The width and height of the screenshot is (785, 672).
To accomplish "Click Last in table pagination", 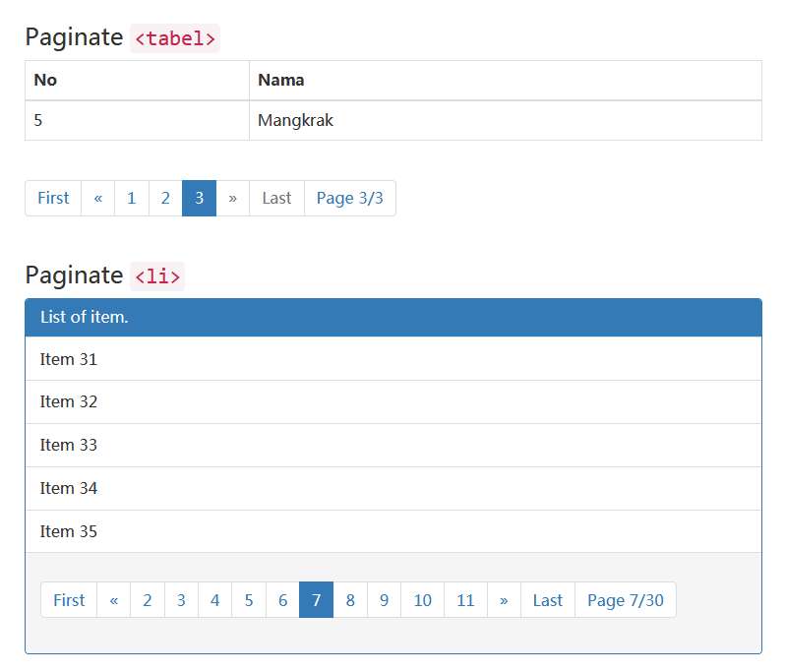I will 276,198.
